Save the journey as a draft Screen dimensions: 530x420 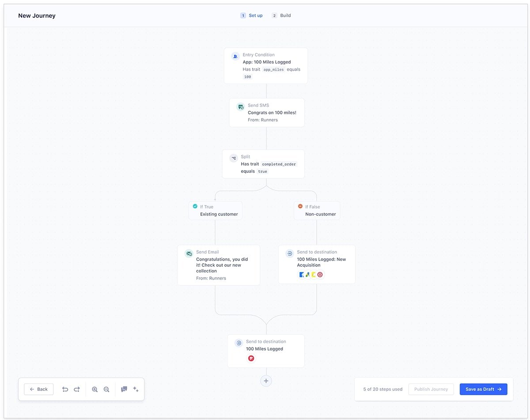483,389
